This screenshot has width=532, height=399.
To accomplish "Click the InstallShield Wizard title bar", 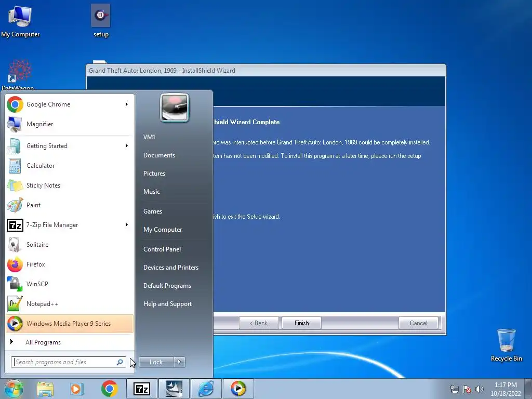I will point(265,71).
